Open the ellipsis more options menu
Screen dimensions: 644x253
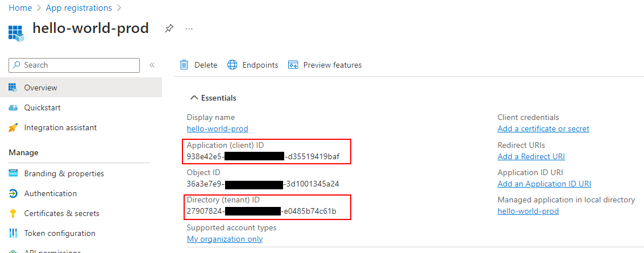click(x=189, y=29)
